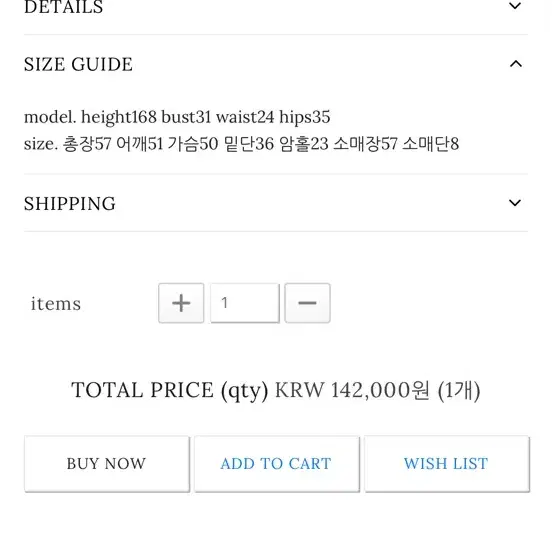Save the item with WISH LIST button
This screenshot has height=554, width=554.
point(447,464)
